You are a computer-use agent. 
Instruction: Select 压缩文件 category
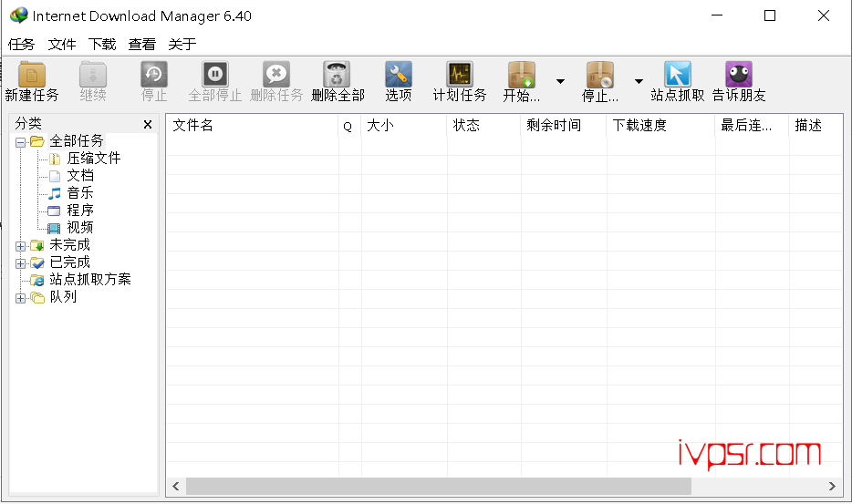click(93, 159)
